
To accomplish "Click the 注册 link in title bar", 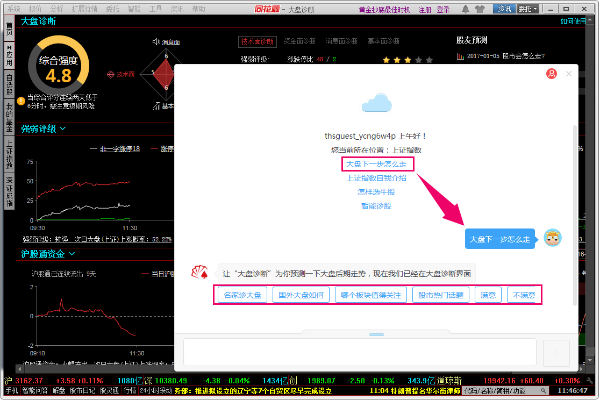I will pyautogui.click(x=425, y=9).
